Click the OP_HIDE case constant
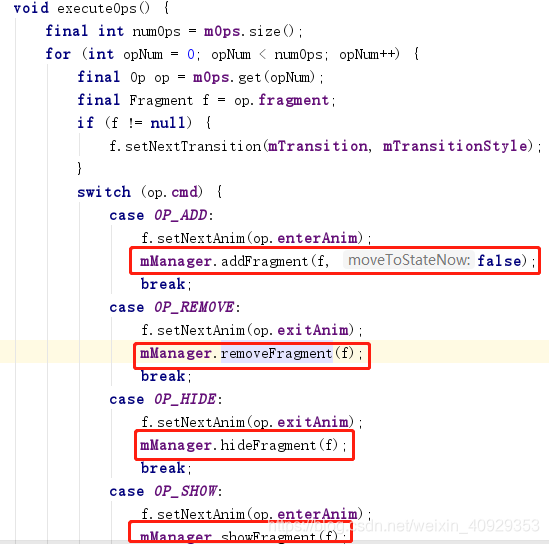The width and height of the screenshot is (549, 544). tap(185, 399)
